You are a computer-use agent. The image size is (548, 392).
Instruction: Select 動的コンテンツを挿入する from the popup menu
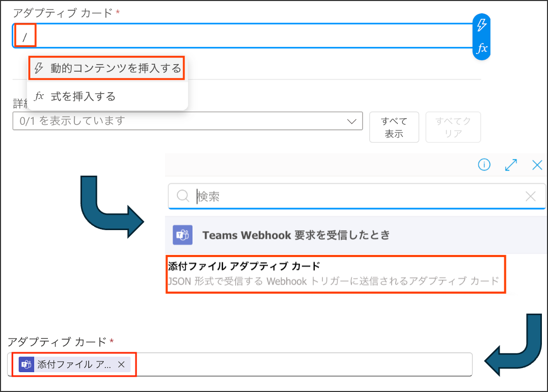point(106,68)
